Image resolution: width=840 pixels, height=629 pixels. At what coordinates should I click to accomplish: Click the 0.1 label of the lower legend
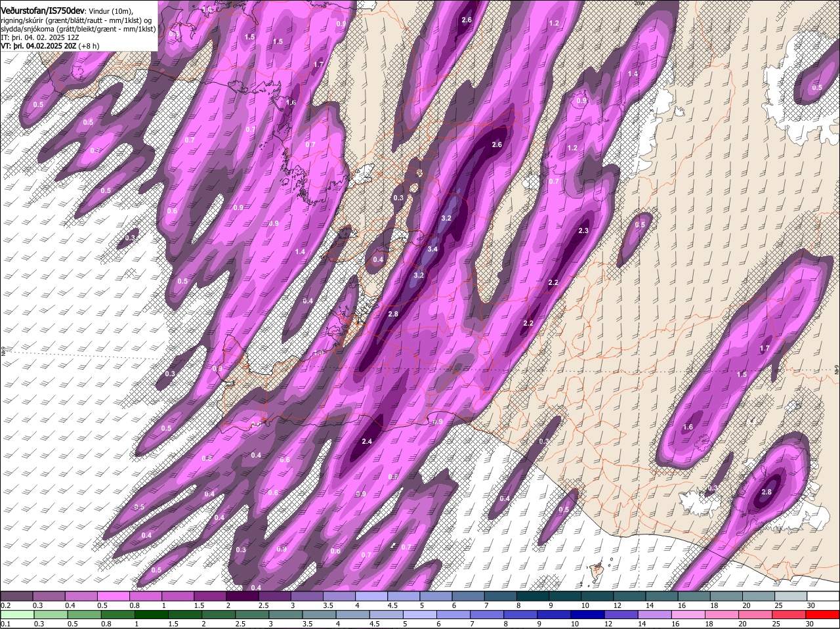5,624
